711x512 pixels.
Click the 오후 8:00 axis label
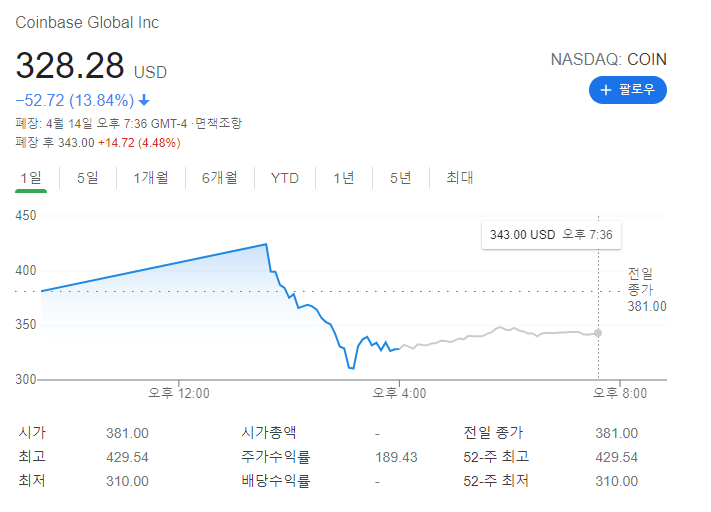coord(620,393)
